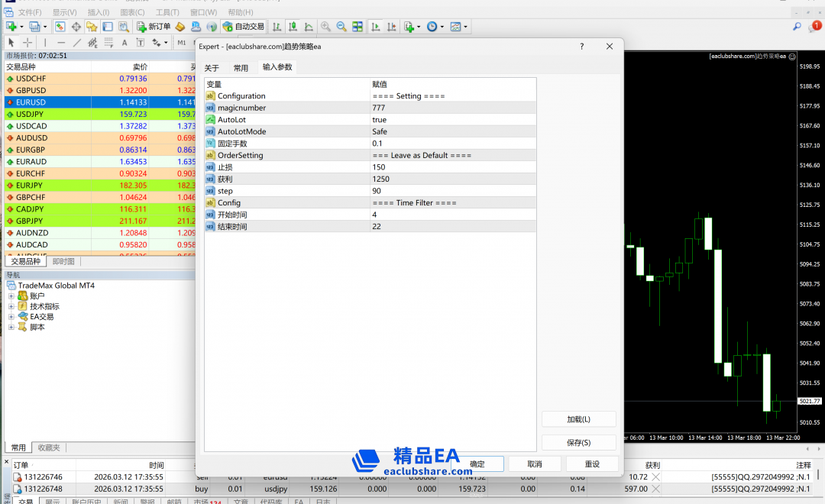The width and height of the screenshot is (825, 504).
Task: Expand the EA交易 tree node
Action: point(11,317)
